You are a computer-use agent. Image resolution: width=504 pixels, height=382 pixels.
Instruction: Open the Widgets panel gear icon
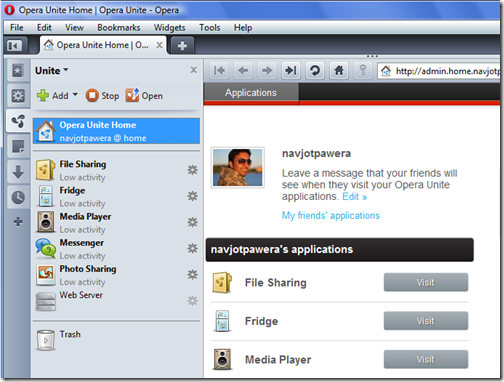[x=18, y=96]
